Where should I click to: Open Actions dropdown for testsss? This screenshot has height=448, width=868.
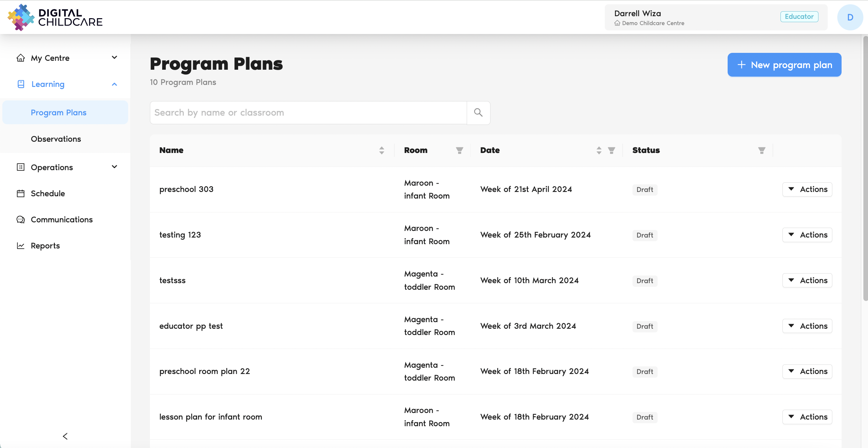(x=807, y=280)
